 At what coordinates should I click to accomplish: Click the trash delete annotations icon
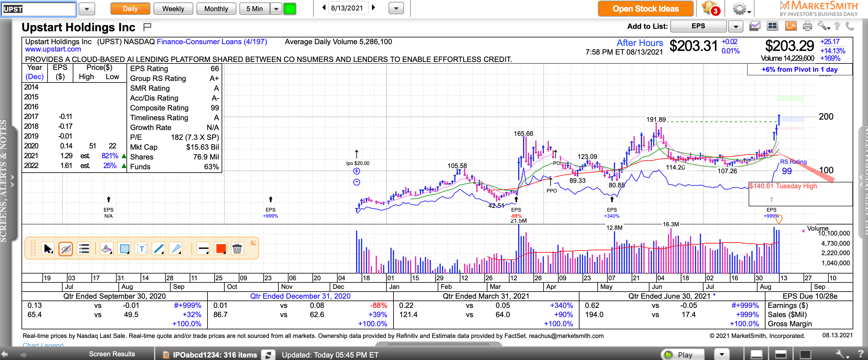coord(237,249)
